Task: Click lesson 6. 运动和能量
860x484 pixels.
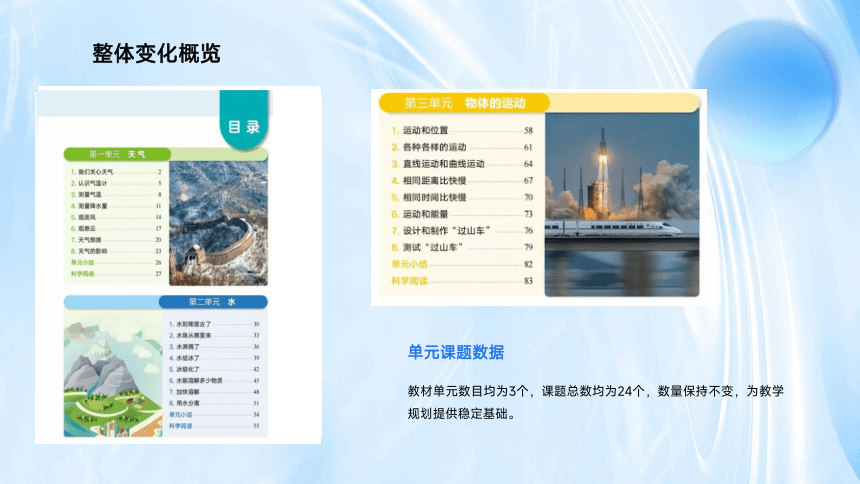Action: (x=462, y=214)
